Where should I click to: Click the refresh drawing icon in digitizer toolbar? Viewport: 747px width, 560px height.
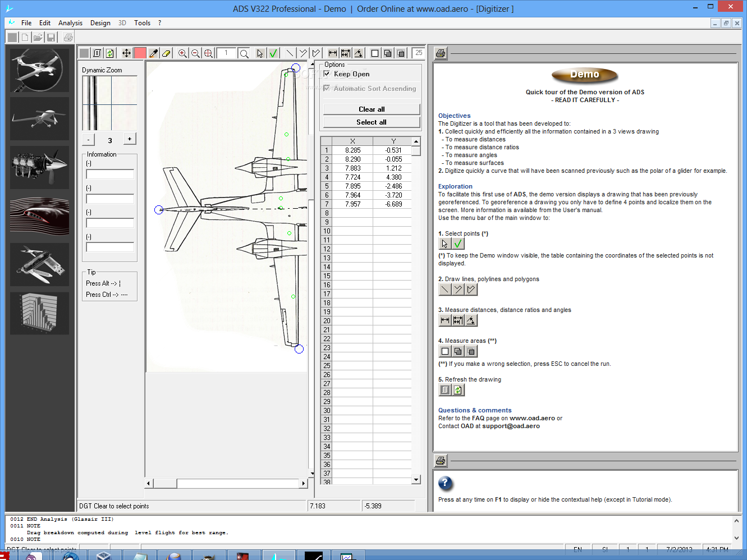pos(110,53)
